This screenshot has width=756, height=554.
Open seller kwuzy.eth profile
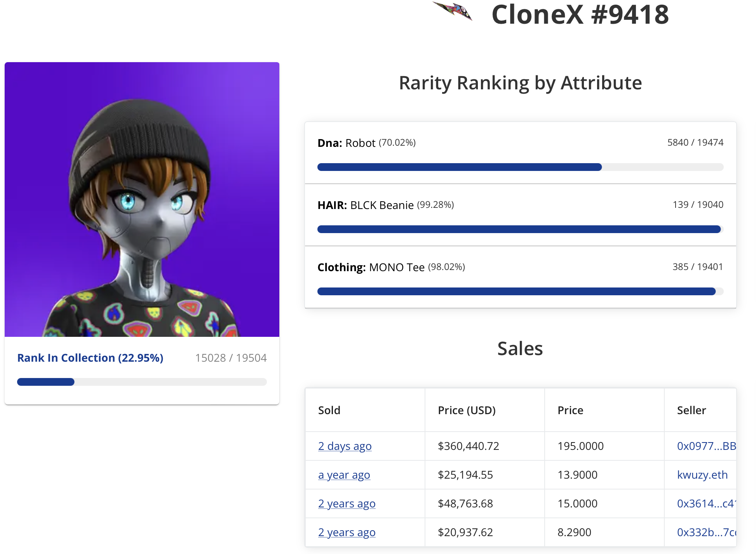coord(702,475)
